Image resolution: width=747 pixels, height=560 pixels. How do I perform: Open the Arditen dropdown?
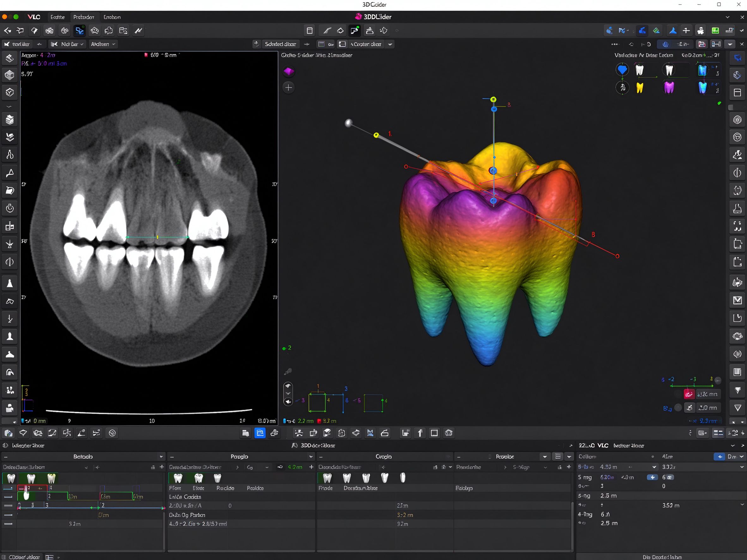[x=103, y=44]
